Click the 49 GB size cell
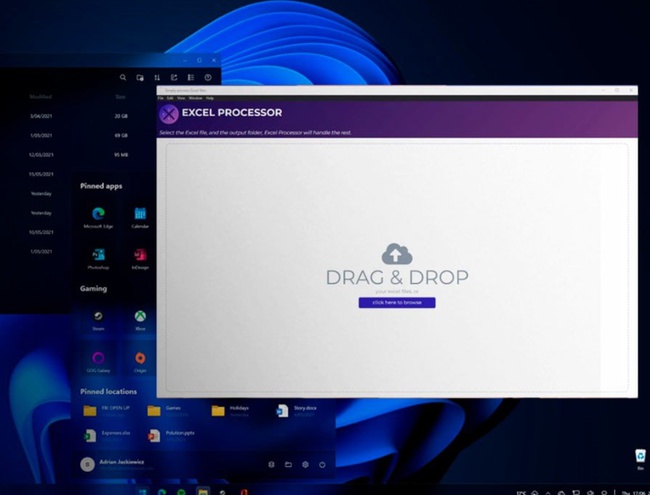 coord(121,135)
